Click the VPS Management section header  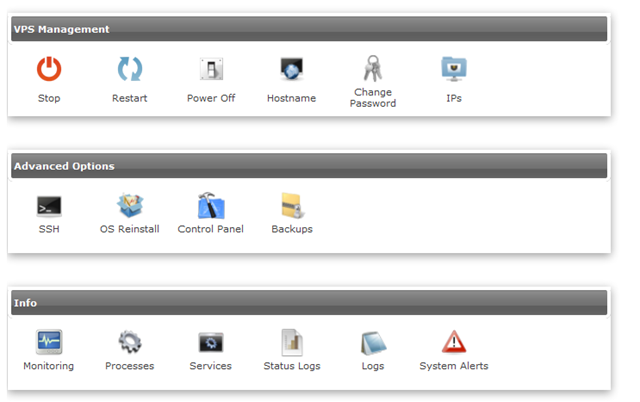[x=309, y=29]
